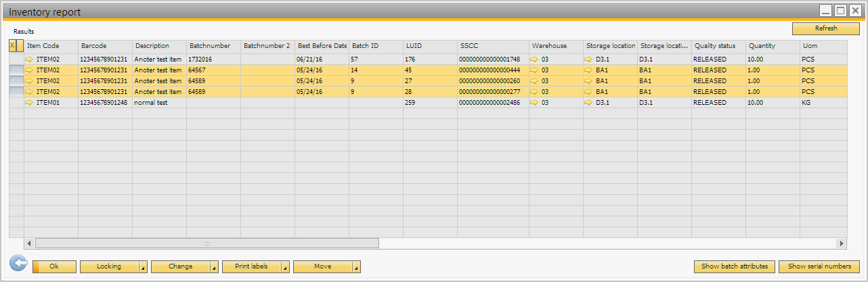Toggle row selector for LUID 27 row
Screen dimensions: 868x282
(x=16, y=81)
